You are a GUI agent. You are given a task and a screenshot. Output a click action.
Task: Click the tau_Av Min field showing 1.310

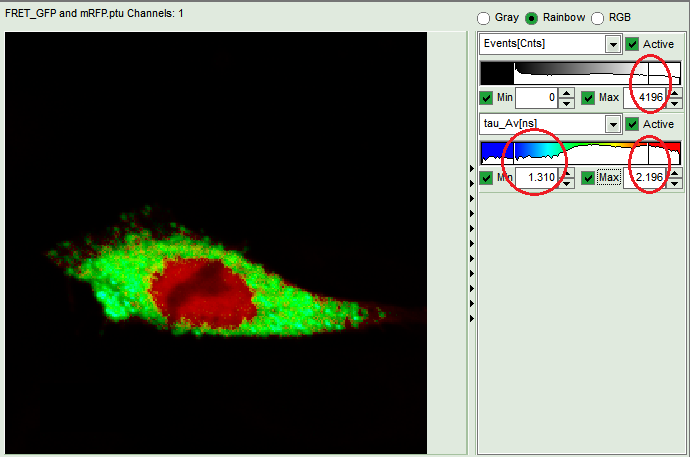pos(536,178)
